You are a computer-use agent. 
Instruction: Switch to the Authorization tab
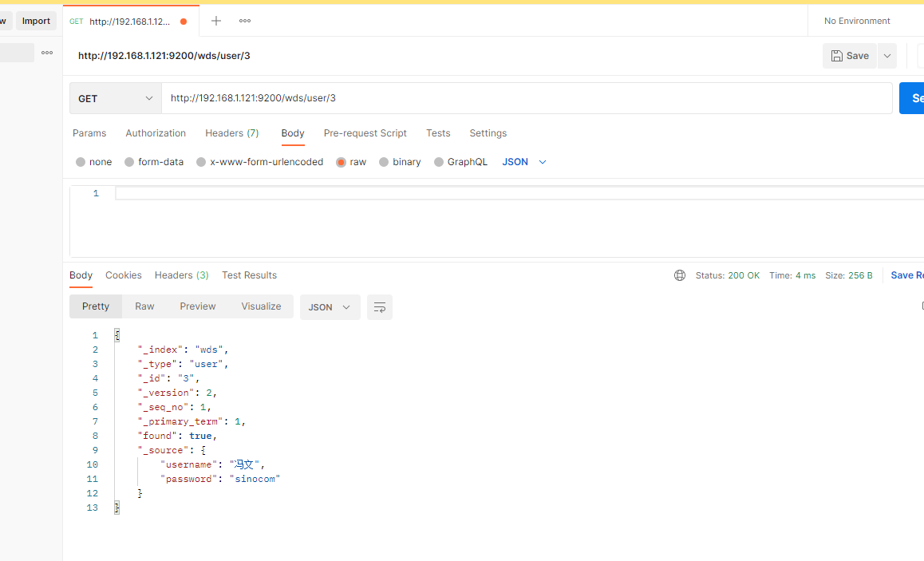point(156,133)
